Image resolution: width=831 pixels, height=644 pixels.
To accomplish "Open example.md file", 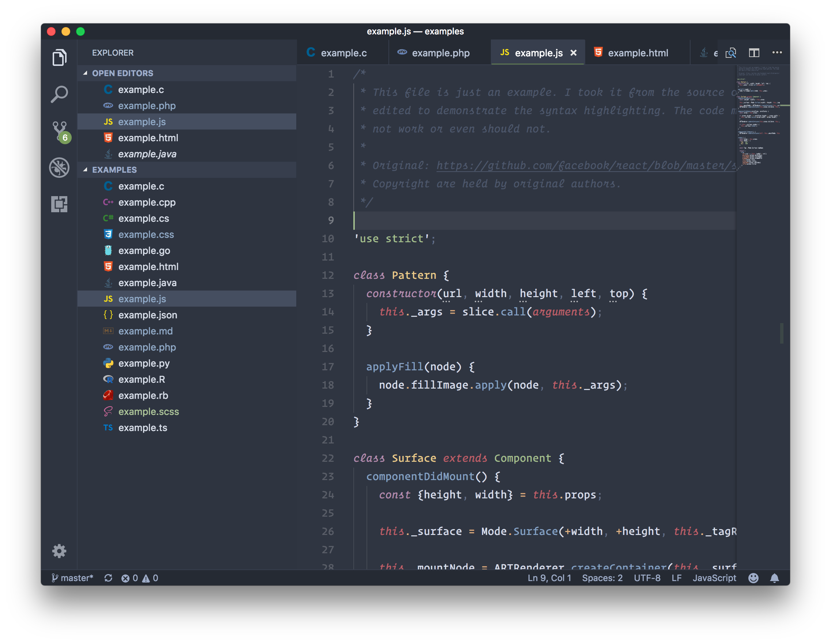I will pos(187,331).
